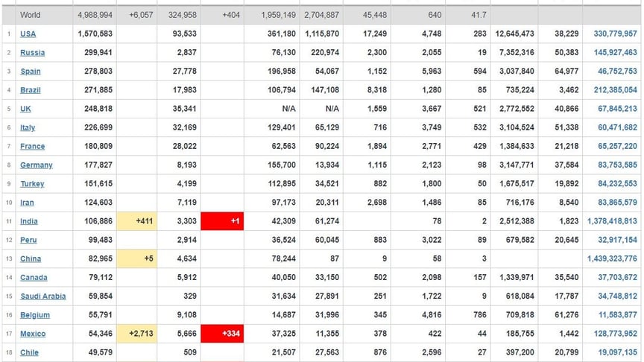Click USA population 330,779,957 link
This screenshot has height=362, width=644.
(616, 34)
